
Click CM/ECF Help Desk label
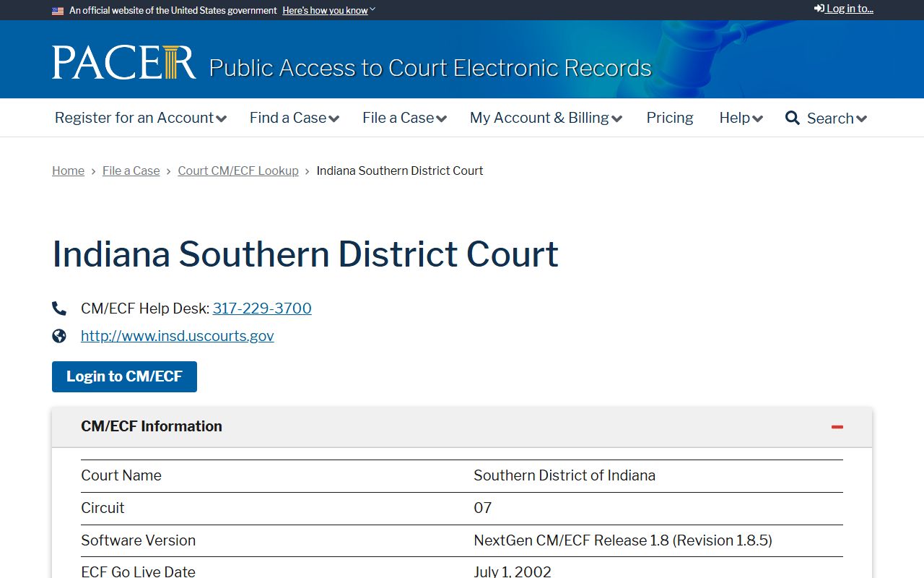point(145,309)
